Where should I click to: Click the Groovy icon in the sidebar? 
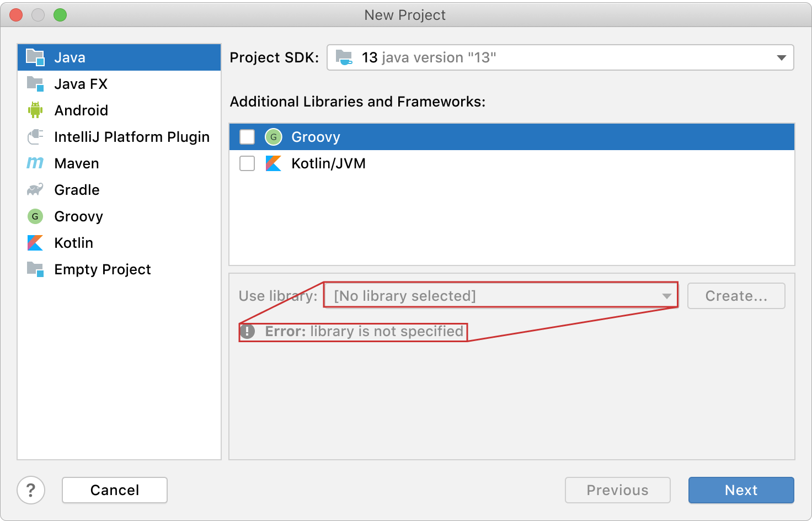(35, 216)
